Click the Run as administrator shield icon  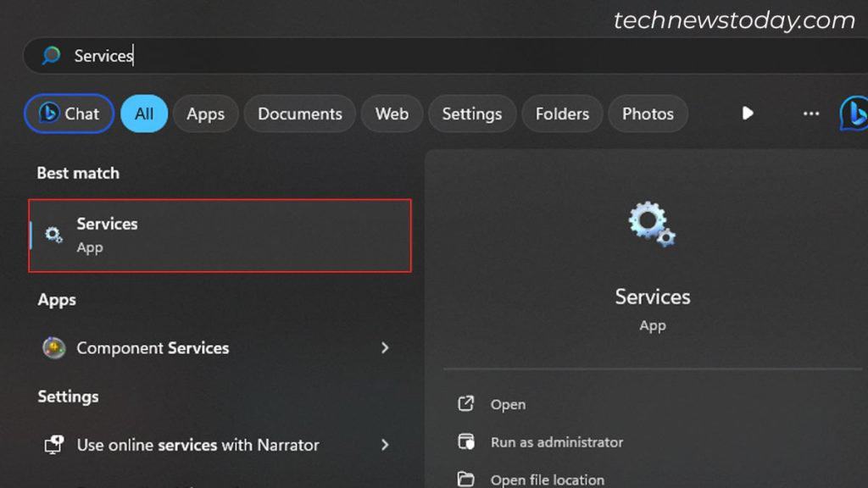pos(465,442)
